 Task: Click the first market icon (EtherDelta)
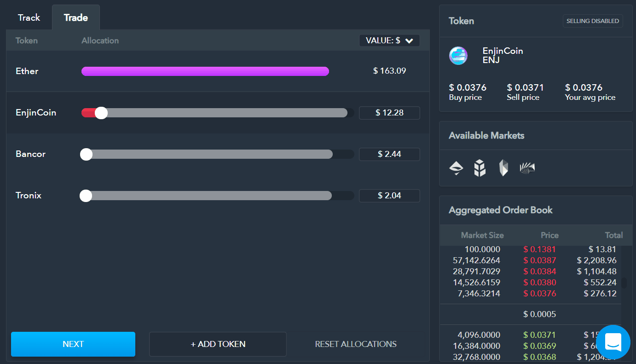coord(456,168)
